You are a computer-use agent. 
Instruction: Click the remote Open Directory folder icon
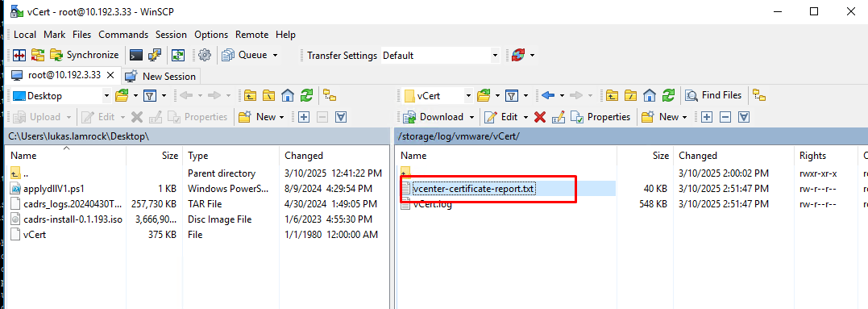[x=484, y=96]
